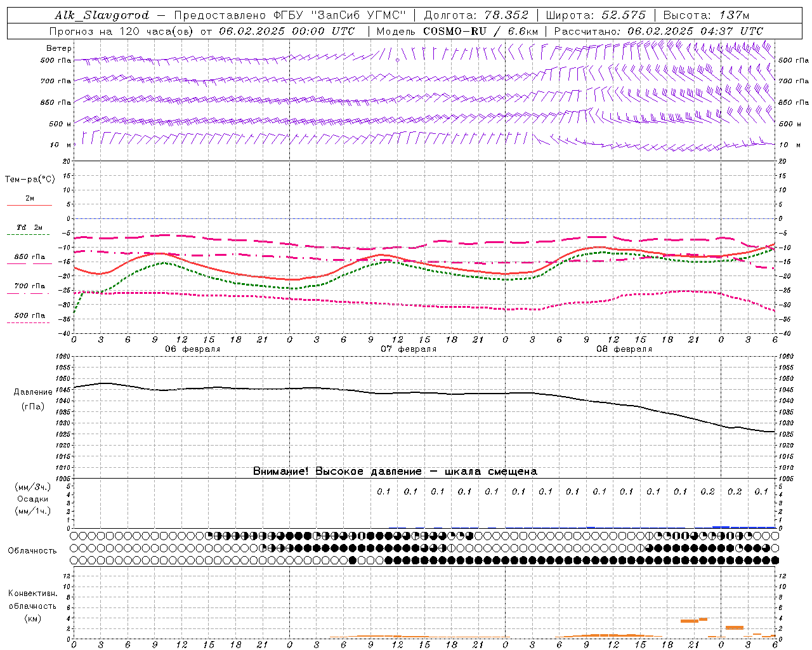The image size is (812, 650).
Task: Click the 'Внимание! Высокое давление — шкала смещена' warning
Action: (395, 472)
